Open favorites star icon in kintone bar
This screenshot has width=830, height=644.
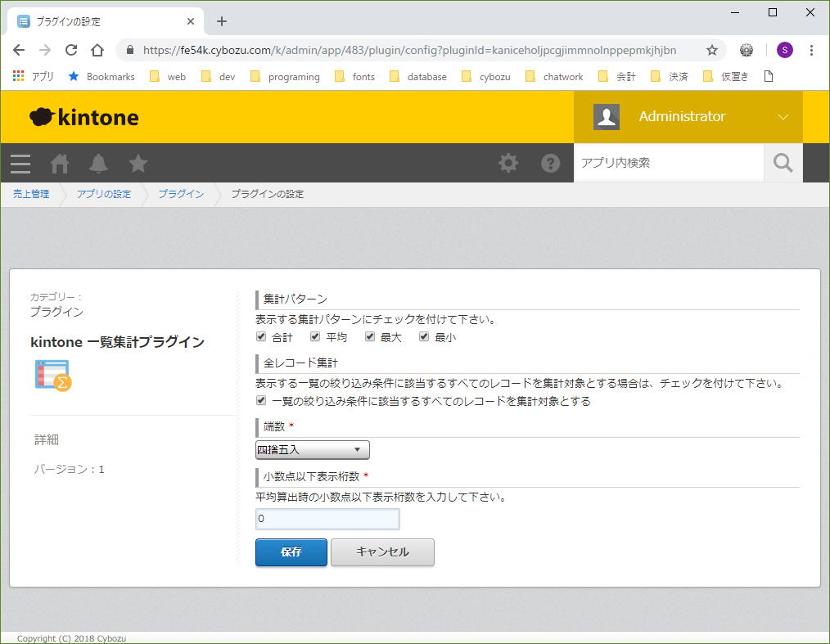[x=138, y=164]
